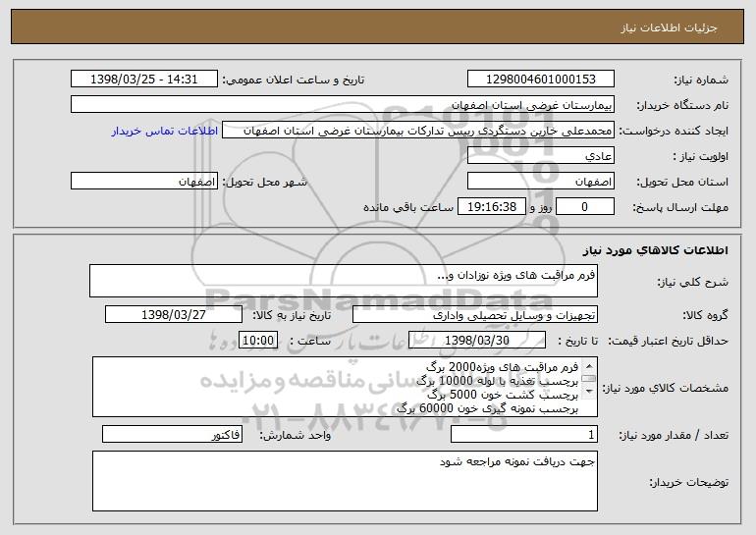Click the label گروه کالا
This screenshot has width=756, height=535.
705,315
